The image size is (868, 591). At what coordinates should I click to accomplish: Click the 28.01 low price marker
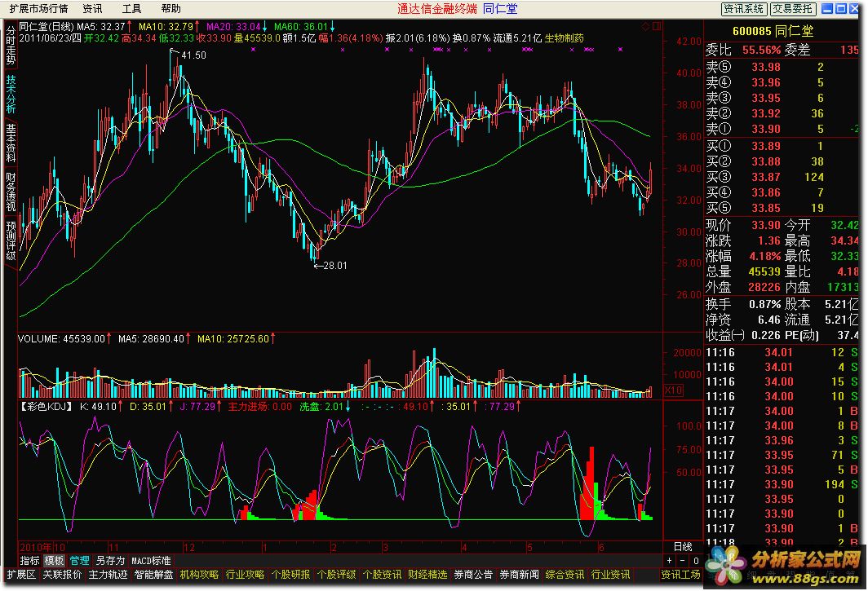(335, 266)
